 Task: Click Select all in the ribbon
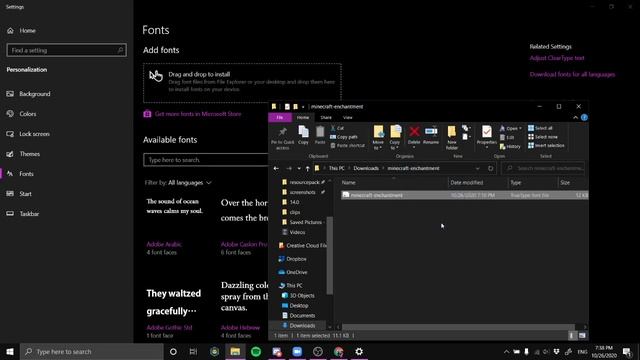coord(540,128)
